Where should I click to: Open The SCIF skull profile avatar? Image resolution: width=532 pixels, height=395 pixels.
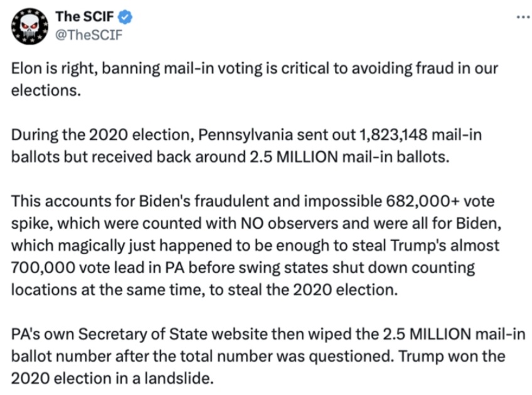click(29, 26)
